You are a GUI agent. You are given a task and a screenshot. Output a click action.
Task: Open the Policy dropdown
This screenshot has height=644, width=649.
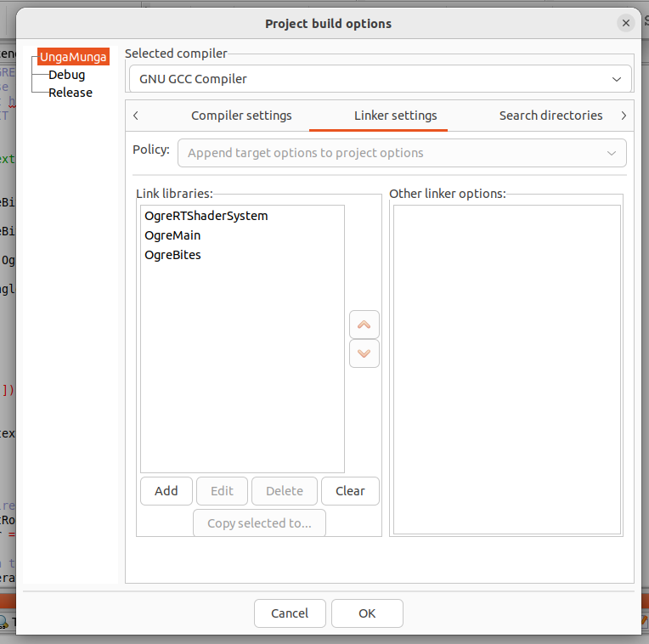[402, 153]
